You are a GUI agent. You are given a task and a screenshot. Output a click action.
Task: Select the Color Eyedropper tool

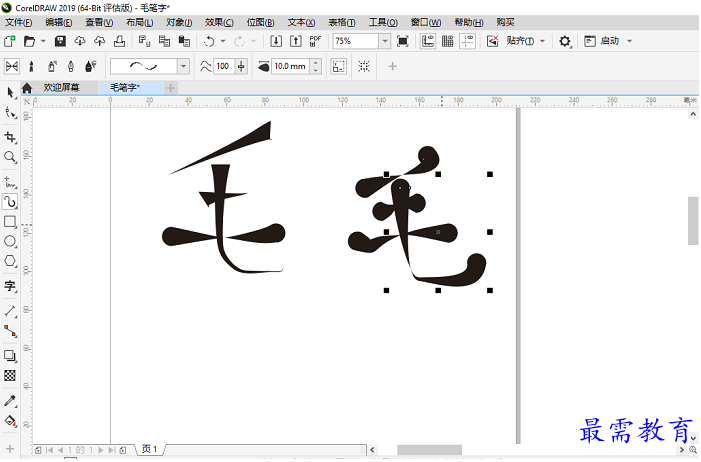tap(10, 401)
